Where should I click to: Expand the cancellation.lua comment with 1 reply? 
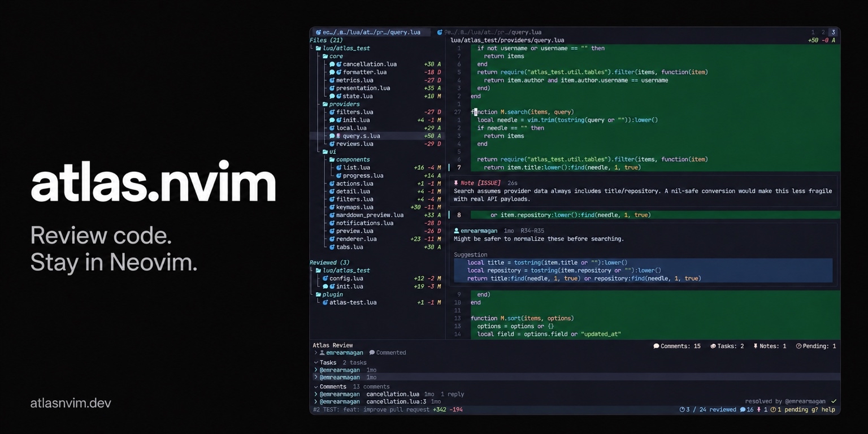316,394
